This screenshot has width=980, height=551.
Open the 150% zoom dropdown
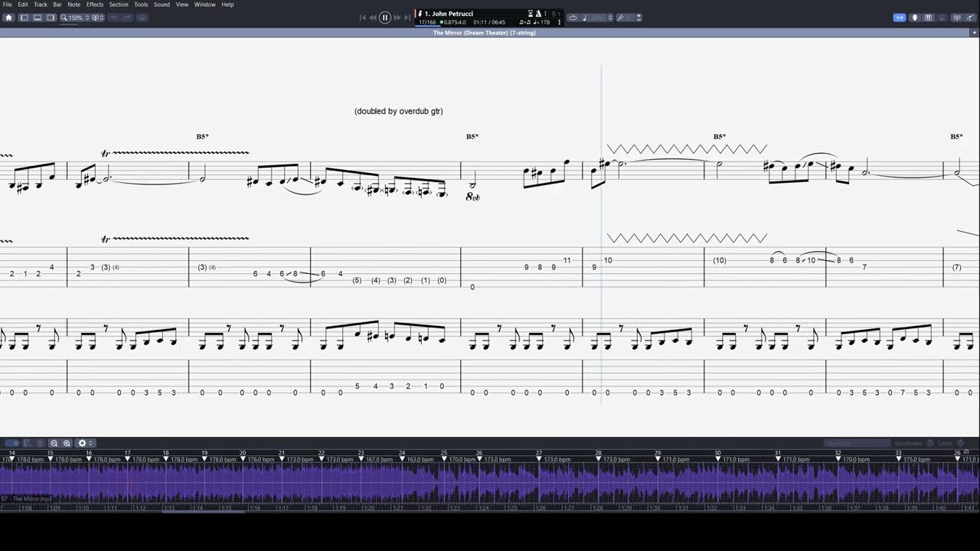pyautogui.click(x=73, y=18)
